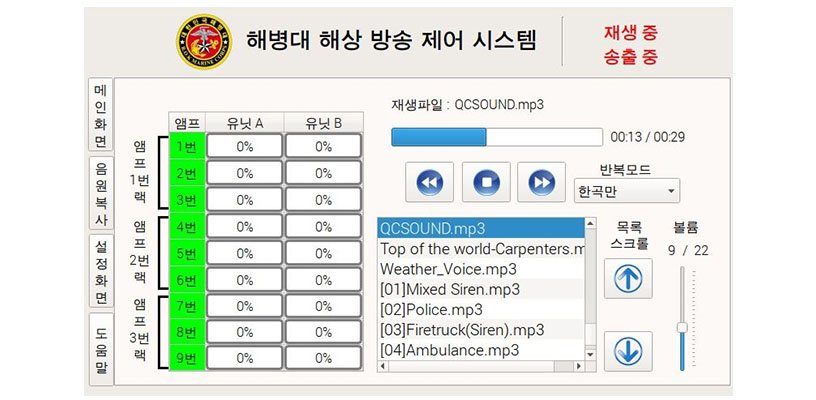The height and width of the screenshot is (400, 816).
Task: Toggle amp 9번 green button
Action: [187, 359]
